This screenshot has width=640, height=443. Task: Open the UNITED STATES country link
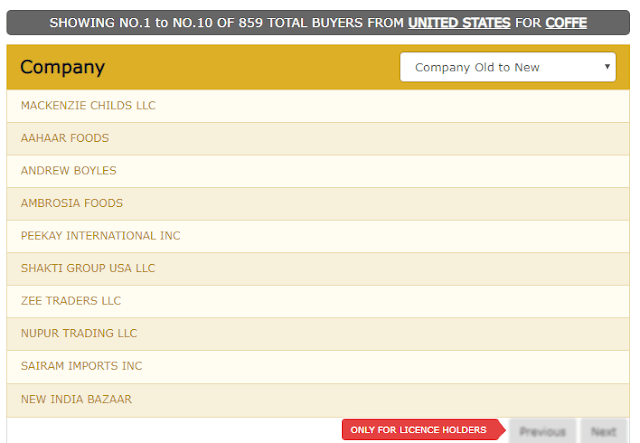coord(459,22)
